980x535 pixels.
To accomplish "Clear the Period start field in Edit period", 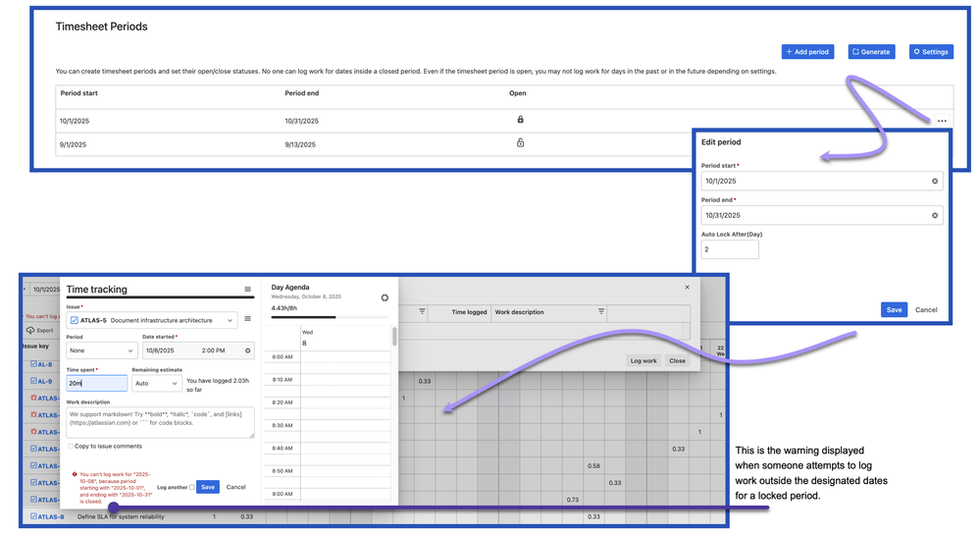I will [935, 181].
